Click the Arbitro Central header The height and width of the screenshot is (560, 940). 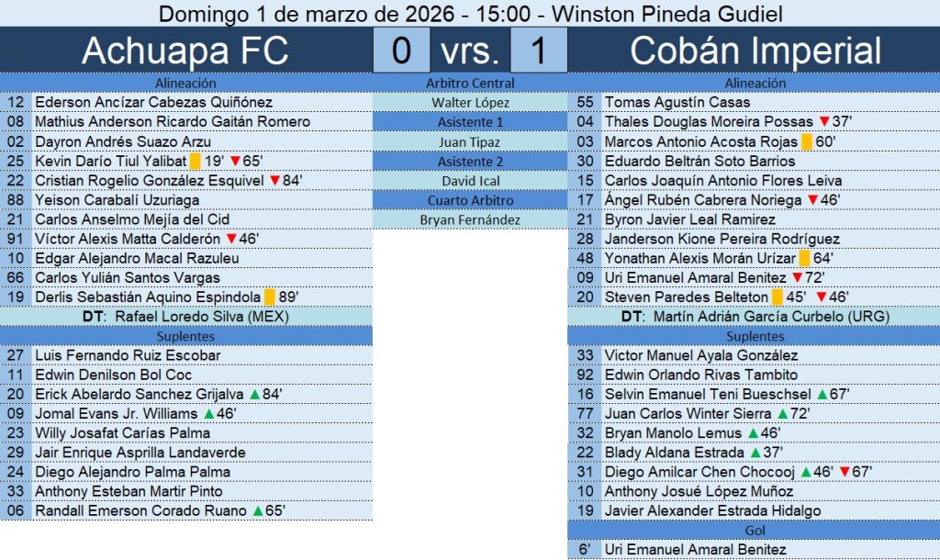click(470, 83)
